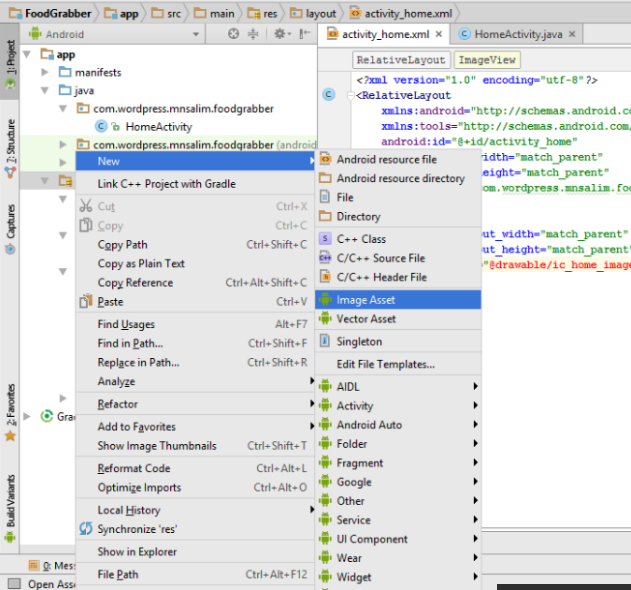Select Copy as Plain Text
The height and width of the screenshot is (590, 631).
click(195, 264)
